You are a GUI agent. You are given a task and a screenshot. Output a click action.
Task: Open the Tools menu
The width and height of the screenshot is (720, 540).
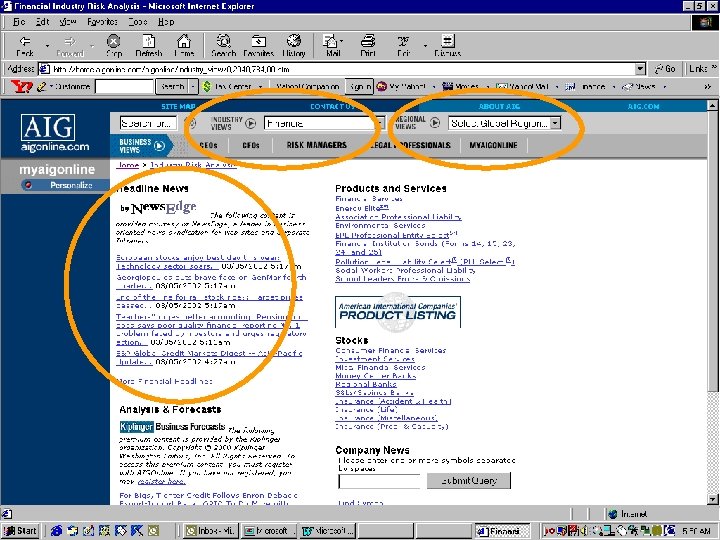[x=138, y=22]
